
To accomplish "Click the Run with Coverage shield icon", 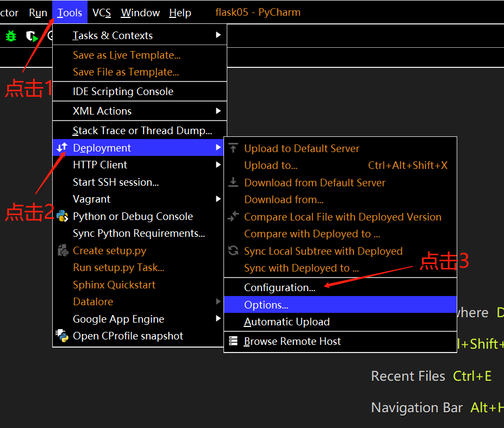I will [x=32, y=36].
